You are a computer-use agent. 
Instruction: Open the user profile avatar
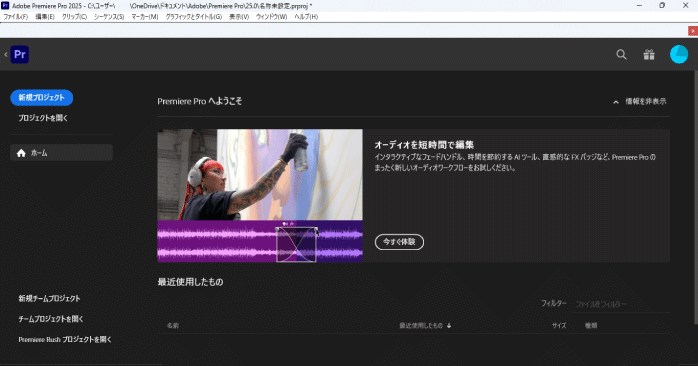coord(679,54)
